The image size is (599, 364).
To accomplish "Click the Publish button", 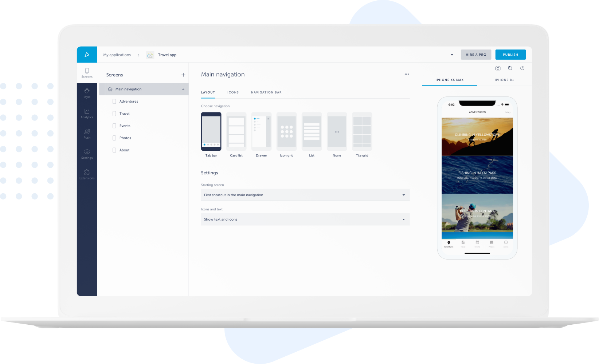I will click(510, 54).
